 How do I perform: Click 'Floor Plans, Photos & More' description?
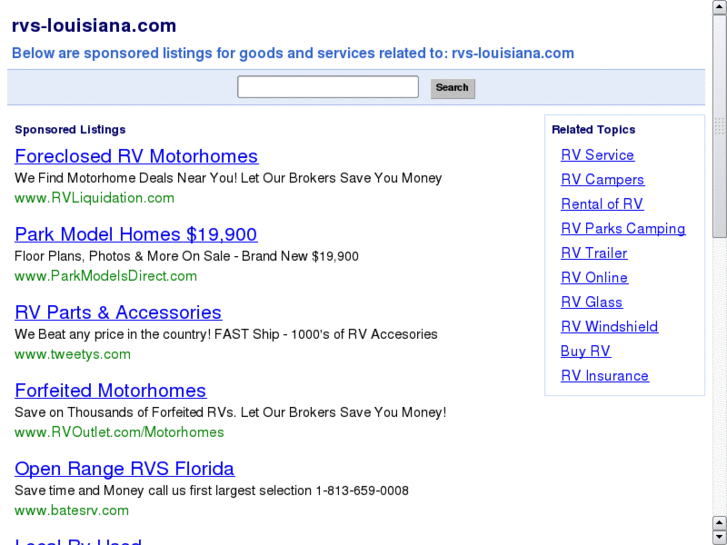(x=186, y=256)
